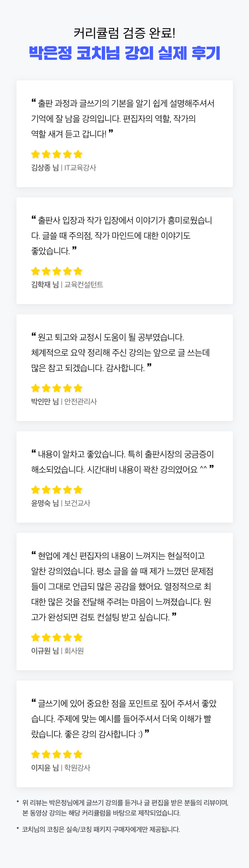Click the star rating under 김학재's review
The image size is (249, 868).
[x=57, y=271]
